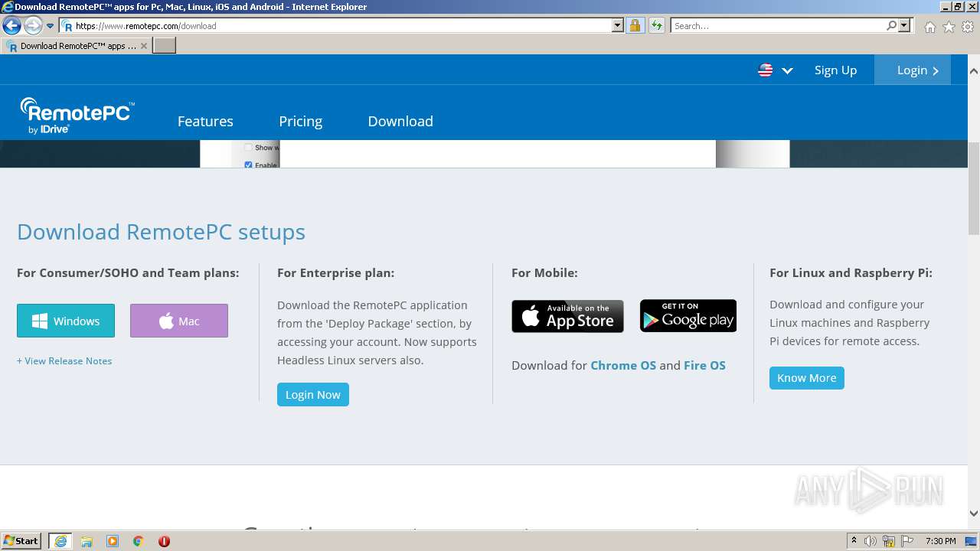
Task: Click the IE Forward arrow button
Action: [33, 26]
